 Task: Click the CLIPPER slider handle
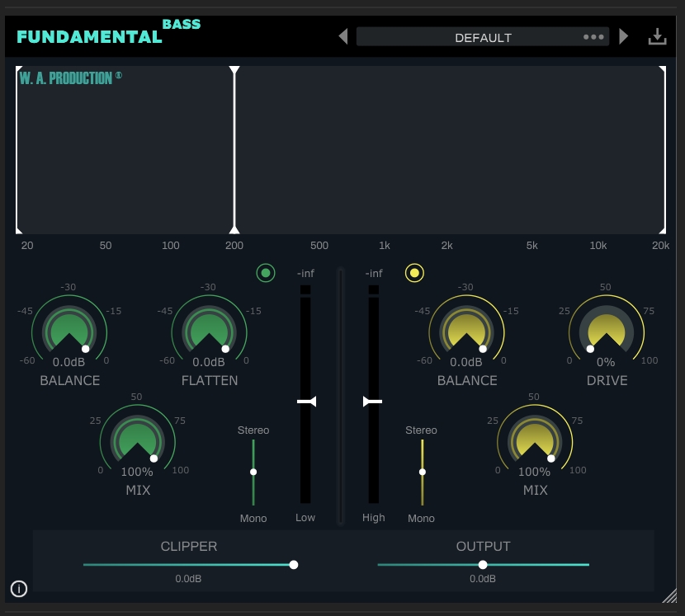click(x=294, y=565)
